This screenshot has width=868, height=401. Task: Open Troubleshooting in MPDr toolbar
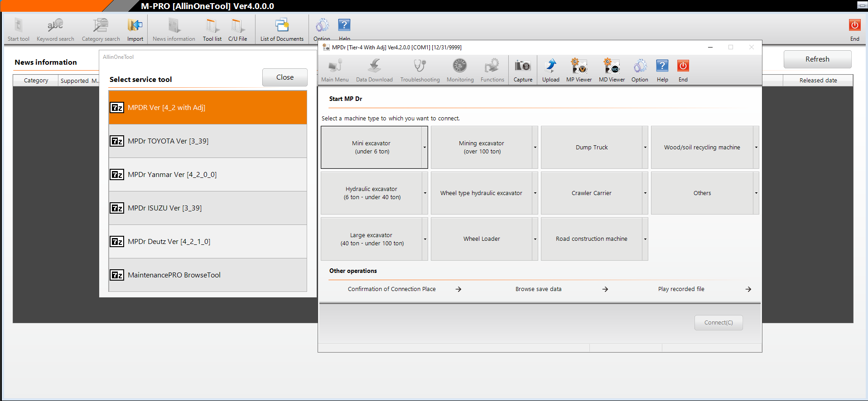[x=420, y=70]
